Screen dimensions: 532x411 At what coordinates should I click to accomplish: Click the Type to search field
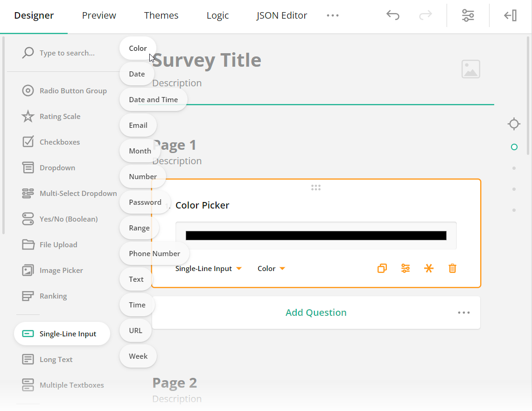pos(65,53)
